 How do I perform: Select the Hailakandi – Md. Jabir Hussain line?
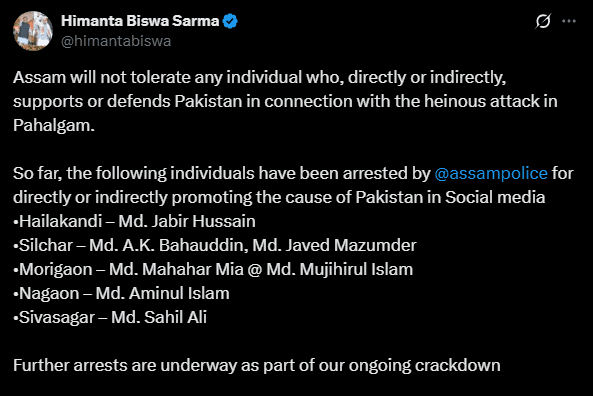pyautogui.click(x=134, y=221)
